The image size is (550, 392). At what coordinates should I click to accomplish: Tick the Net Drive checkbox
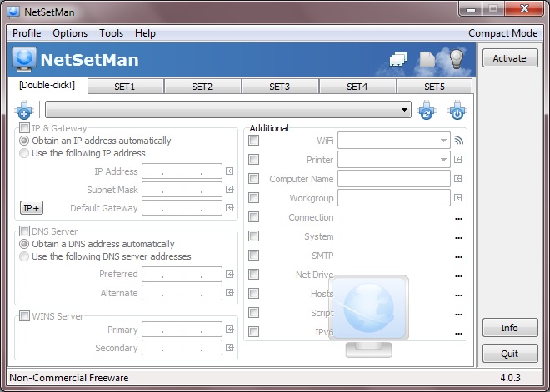coord(254,275)
